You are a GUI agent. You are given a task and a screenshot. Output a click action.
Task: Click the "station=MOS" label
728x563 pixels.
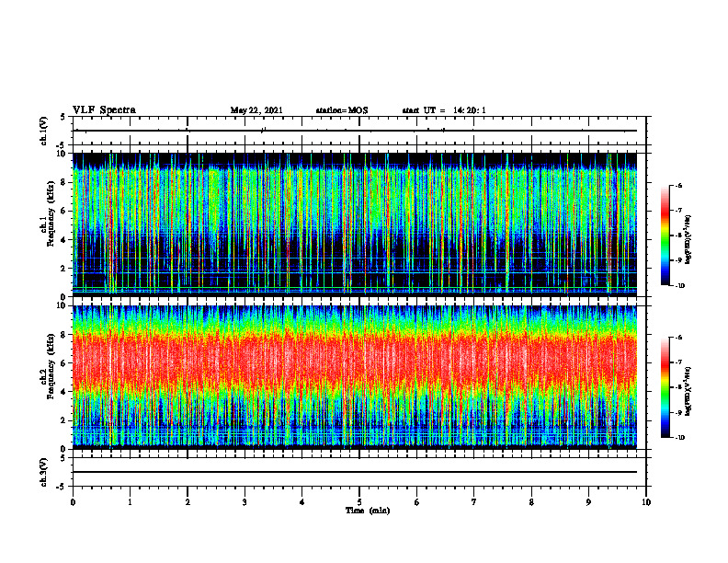342,110
